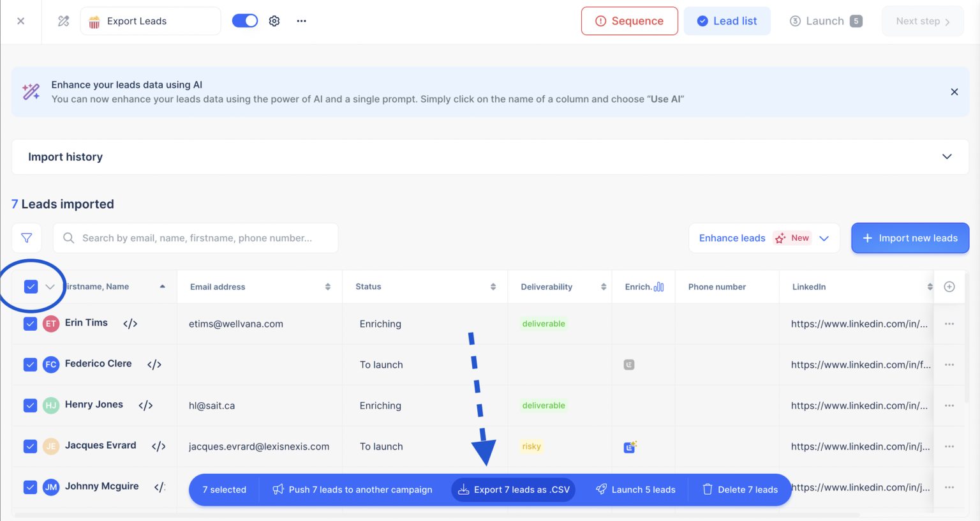Open the Lead list step

point(727,20)
